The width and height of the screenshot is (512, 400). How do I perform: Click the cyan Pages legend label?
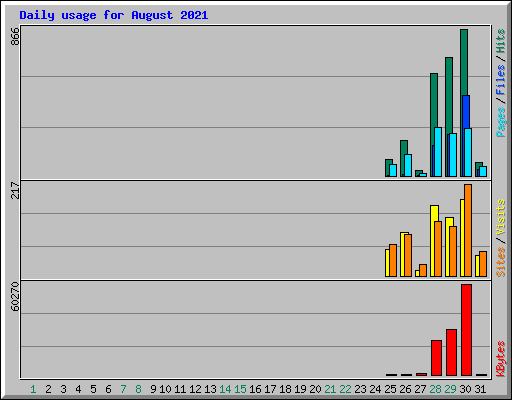[x=500, y=122]
